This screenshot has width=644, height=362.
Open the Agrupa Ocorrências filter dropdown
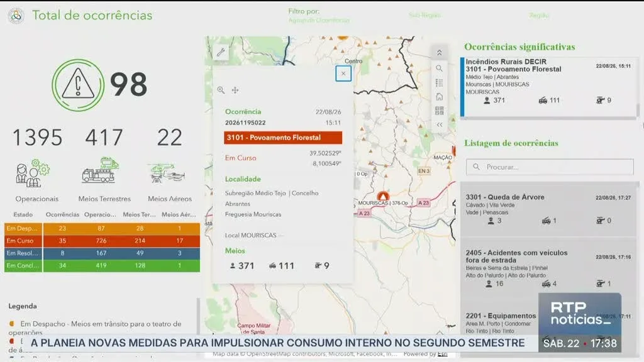point(319,20)
